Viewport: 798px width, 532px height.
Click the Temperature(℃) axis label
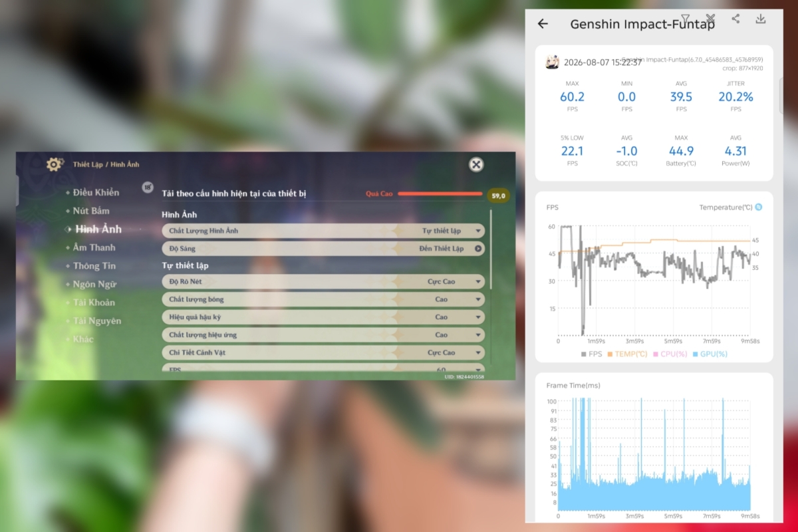726,207
